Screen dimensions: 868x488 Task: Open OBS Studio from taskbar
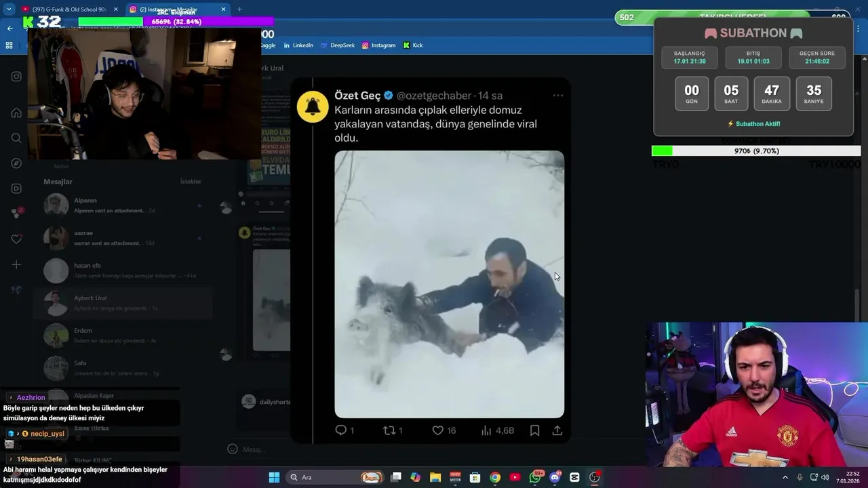click(x=595, y=477)
